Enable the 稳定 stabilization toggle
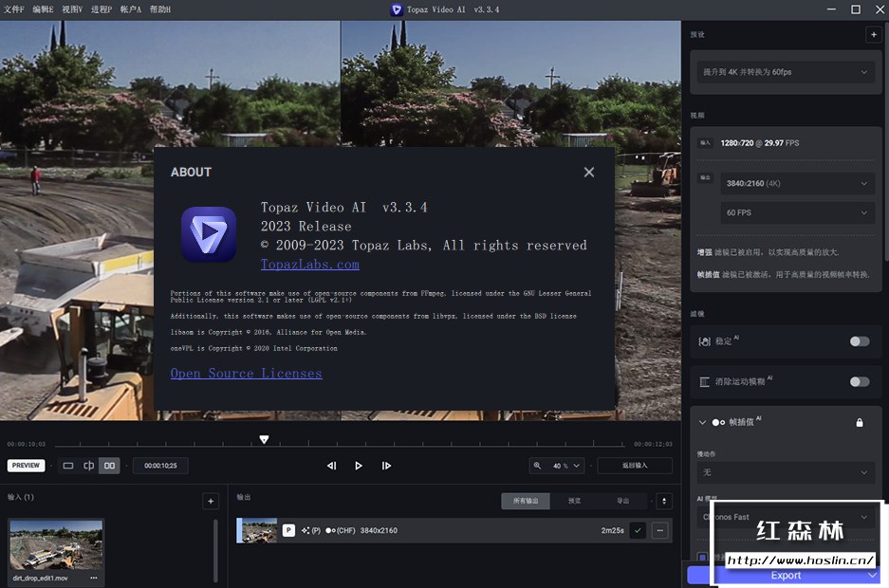889x588 pixels. [860, 341]
